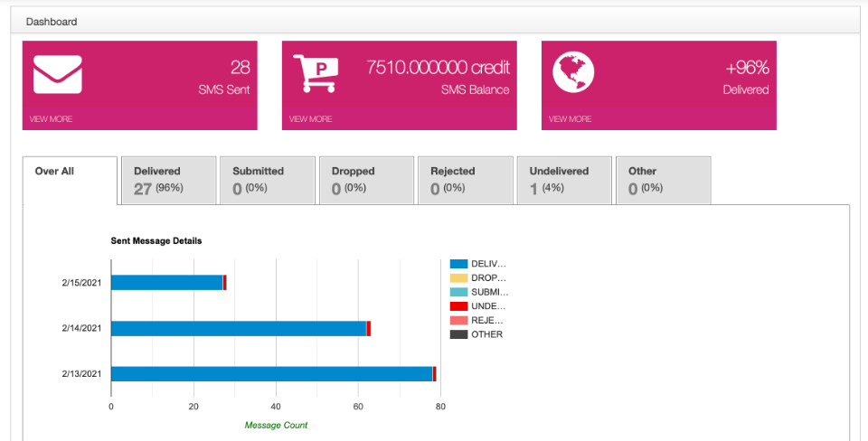Click the red segment of 2/14/2021 bar

click(x=369, y=328)
